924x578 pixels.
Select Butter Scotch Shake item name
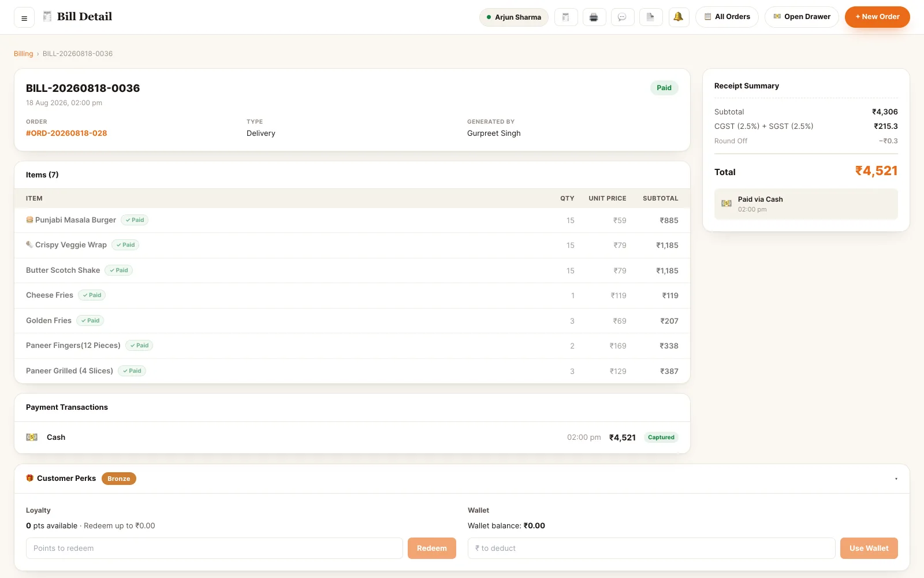63,270
